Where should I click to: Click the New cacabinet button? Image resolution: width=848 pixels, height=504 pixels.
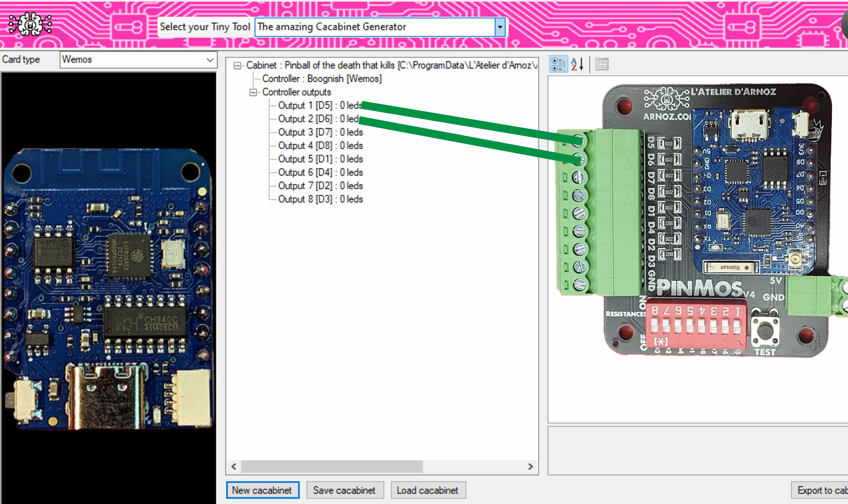262,490
